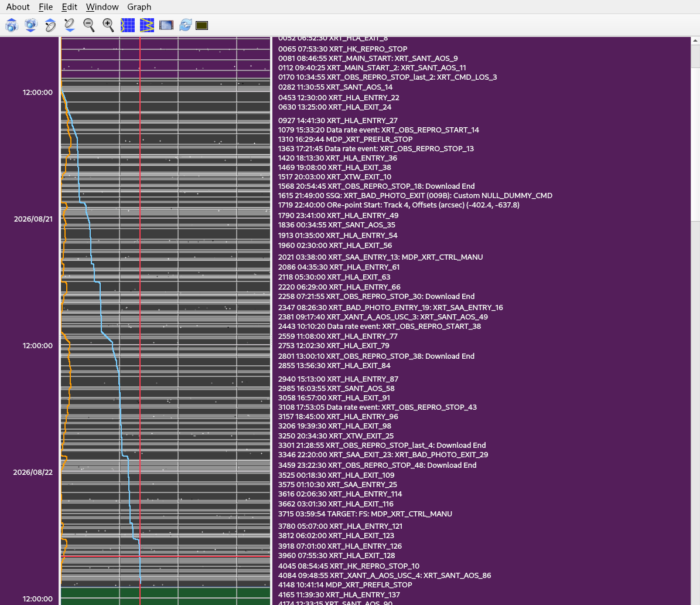Open the About menu

click(18, 6)
